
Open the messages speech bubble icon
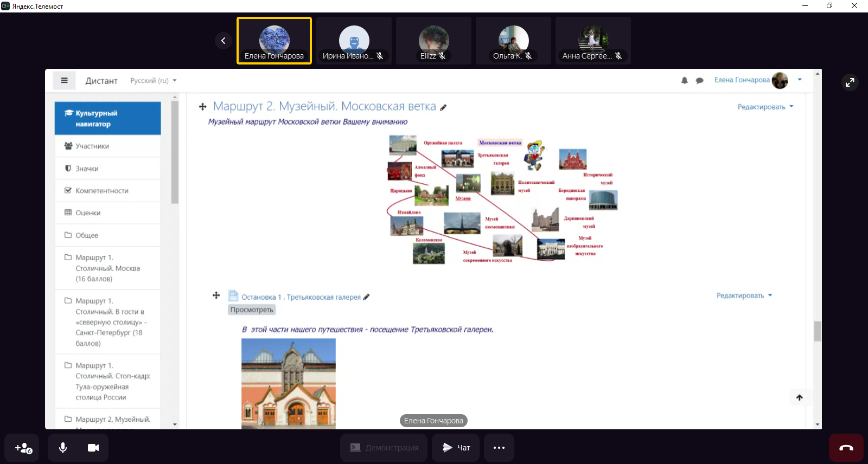click(699, 80)
